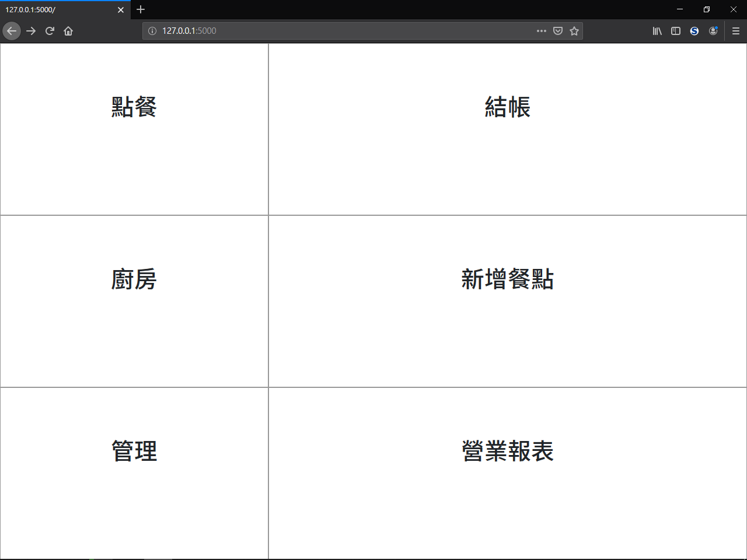Go forward with the browser forward arrow
Image resolution: width=747 pixels, height=560 pixels.
(31, 31)
